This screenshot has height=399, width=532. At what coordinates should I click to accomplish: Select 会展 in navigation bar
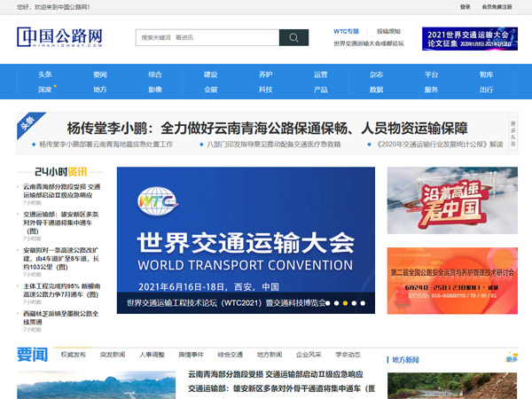[210, 90]
